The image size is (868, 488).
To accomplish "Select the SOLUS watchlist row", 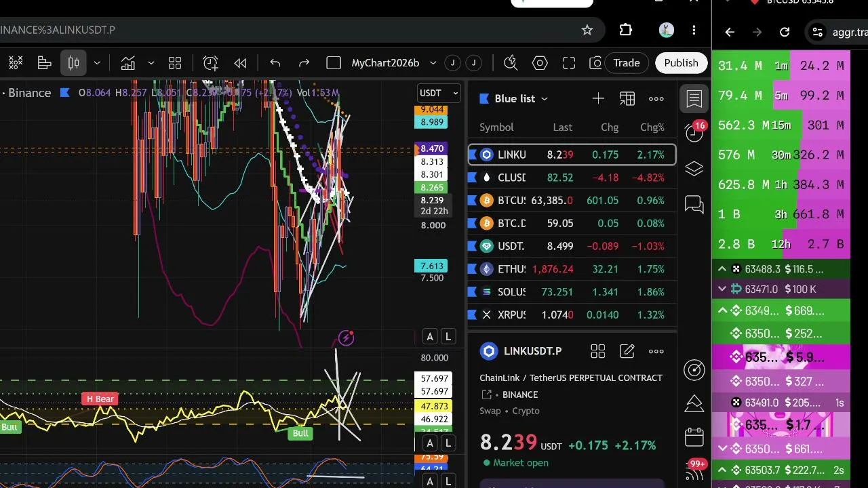I will click(x=572, y=292).
